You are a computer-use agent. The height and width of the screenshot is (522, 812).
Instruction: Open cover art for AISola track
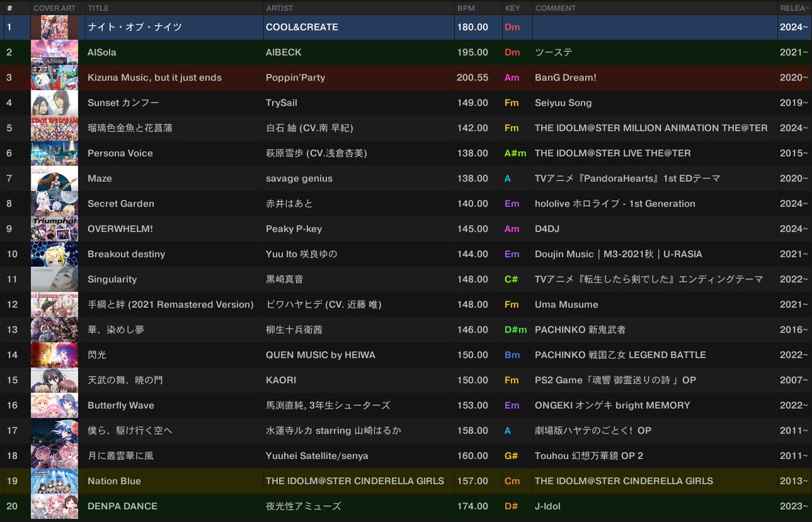tap(55, 52)
